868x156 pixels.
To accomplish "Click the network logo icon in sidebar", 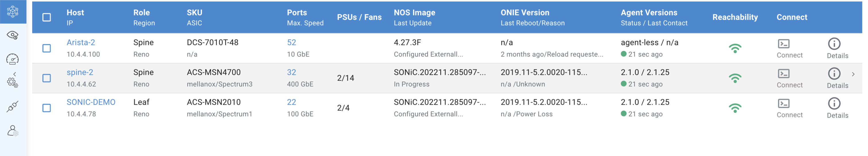I will click(13, 11).
